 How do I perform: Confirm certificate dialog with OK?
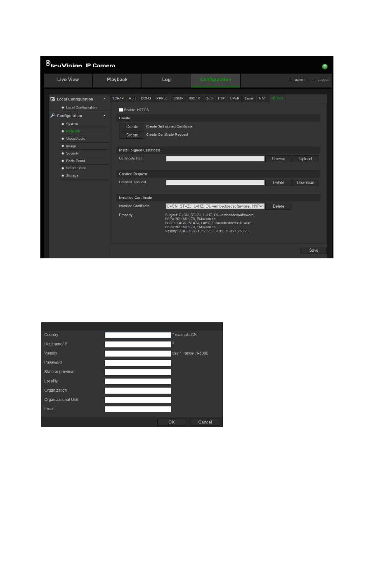click(172, 422)
